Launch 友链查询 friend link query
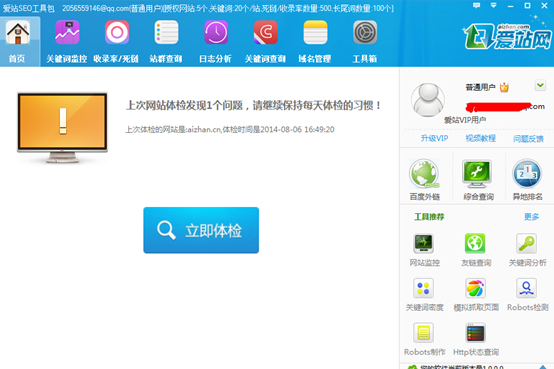Image resolution: width=554 pixels, height=369 pixels. [476, 250]
